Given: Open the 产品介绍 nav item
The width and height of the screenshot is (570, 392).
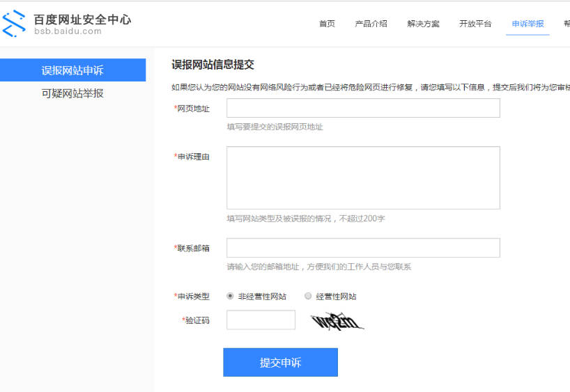Looking at the screenshot, I should tap(371, 24).
